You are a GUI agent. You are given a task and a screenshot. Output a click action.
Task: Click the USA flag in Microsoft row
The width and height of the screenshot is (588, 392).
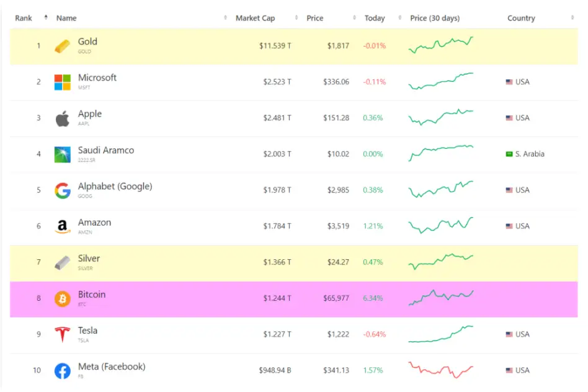pos(509,82)
